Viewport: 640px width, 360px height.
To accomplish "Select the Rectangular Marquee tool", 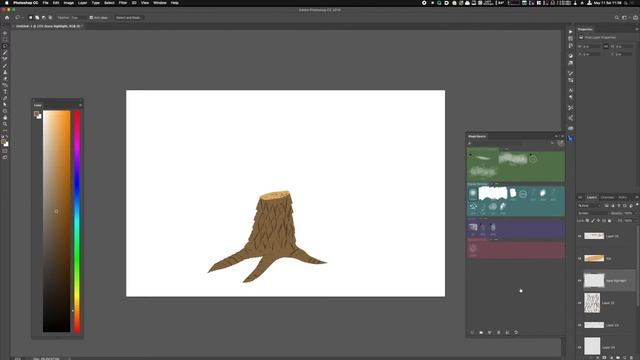I will click(x=5, y=40).
